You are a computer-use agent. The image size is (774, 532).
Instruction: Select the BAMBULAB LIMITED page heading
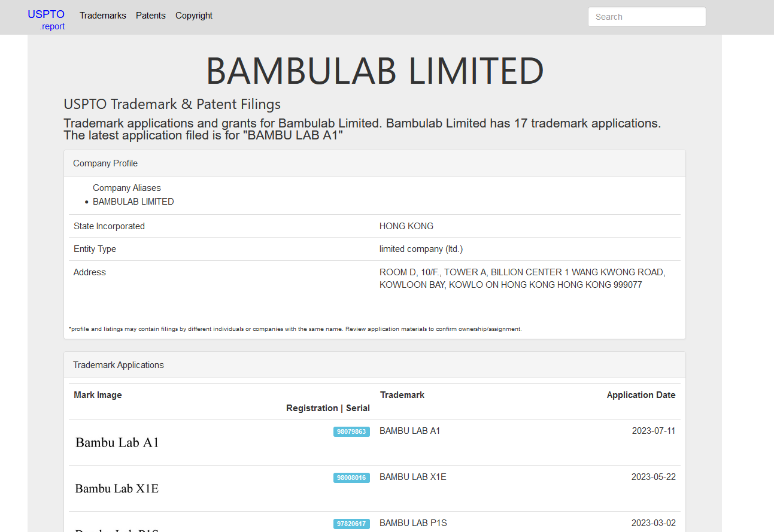click(x=375, y=71)
